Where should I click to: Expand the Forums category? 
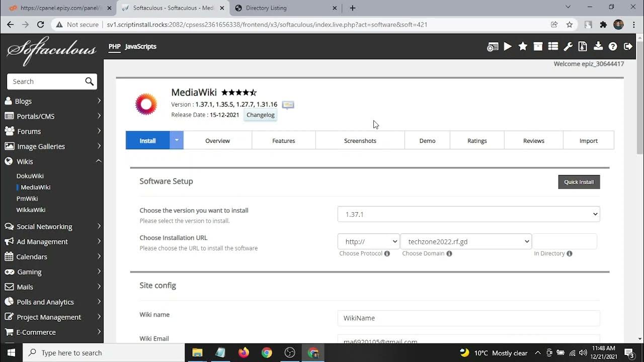(x=52, y=131)
